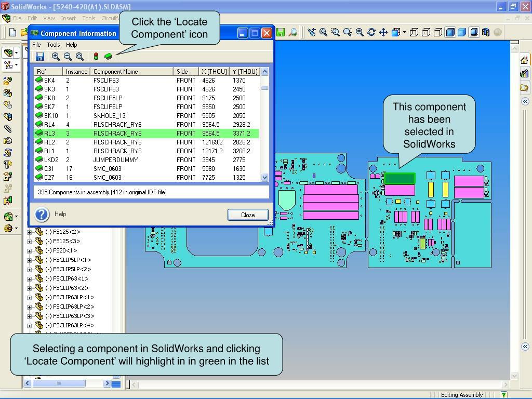532x399 pixels.
Task: Click the blue Help question mark icon
Action: [42, 215]
